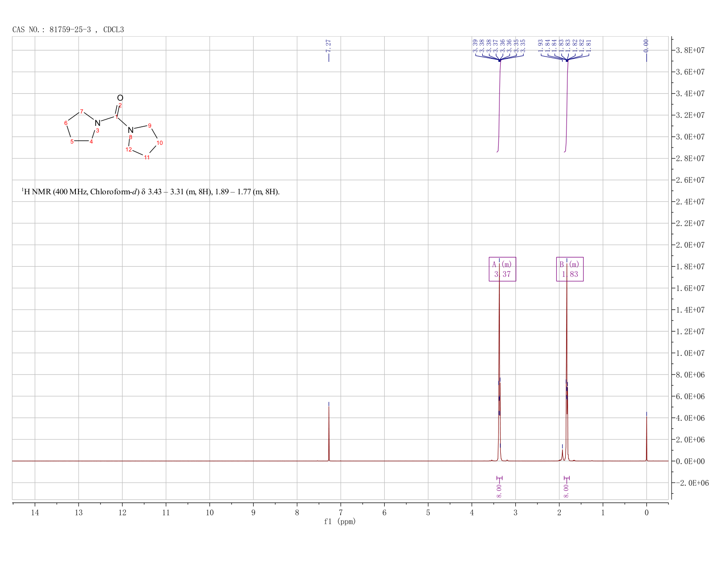Click the integral curve above the 3.37 multiplet
The width and height of the screenshot is (728, 563).
pyautogui.click(x=499, y=106)
